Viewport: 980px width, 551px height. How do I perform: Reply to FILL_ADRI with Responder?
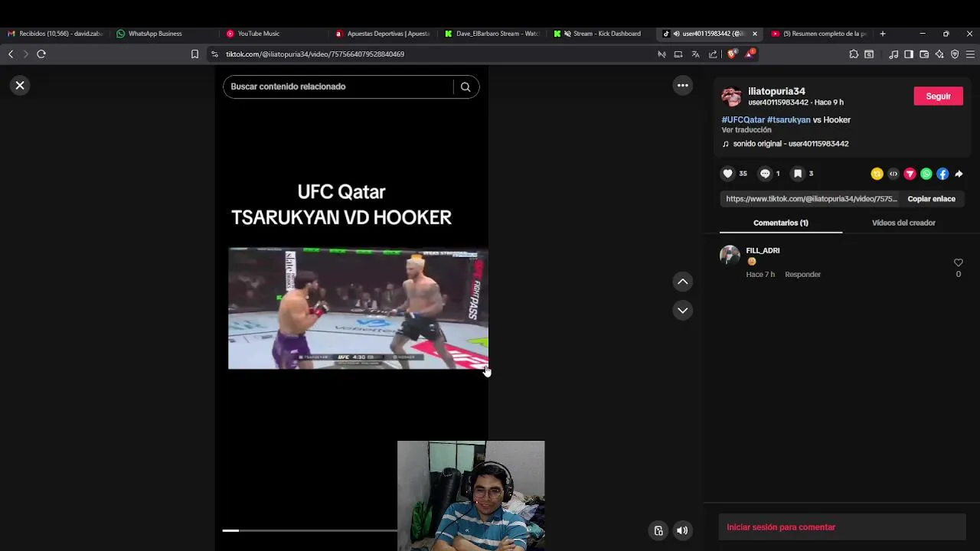pyautogui.click(x=802, y=274)
